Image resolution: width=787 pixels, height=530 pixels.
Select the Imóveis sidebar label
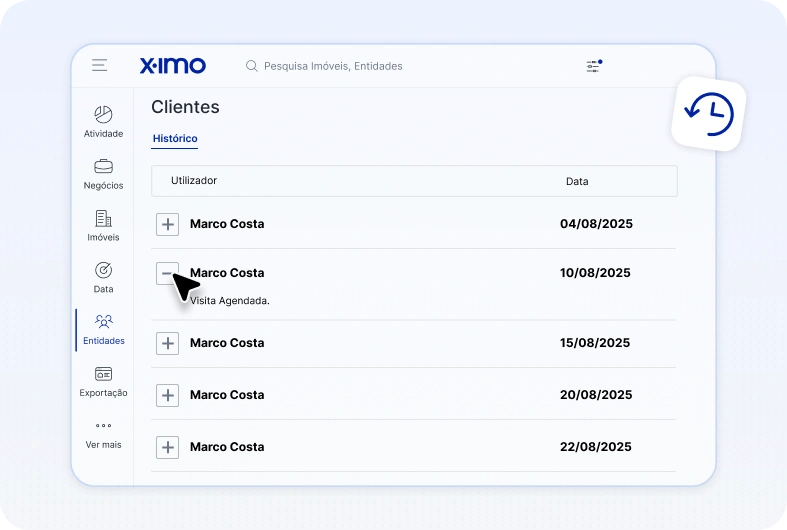103,237
